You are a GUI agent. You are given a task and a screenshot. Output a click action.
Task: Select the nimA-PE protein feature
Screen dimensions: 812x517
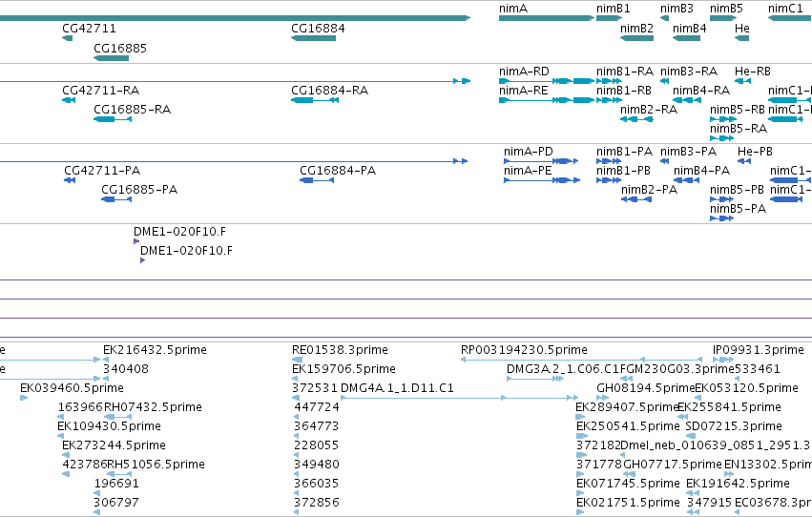[542, 180]
